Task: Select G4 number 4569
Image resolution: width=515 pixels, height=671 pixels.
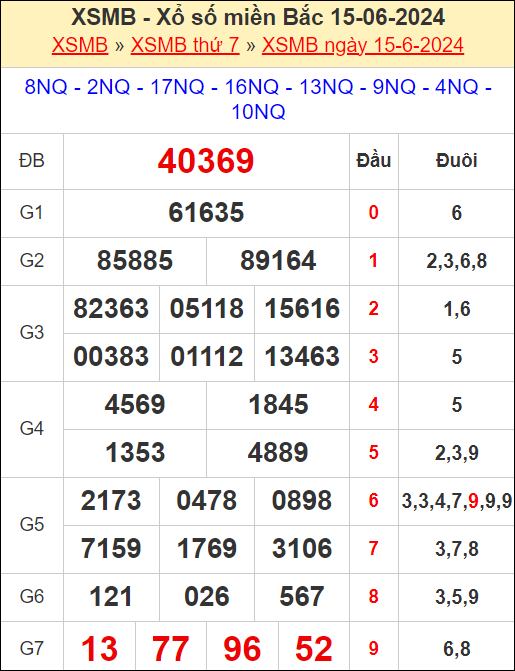Action: click(135, 404)
